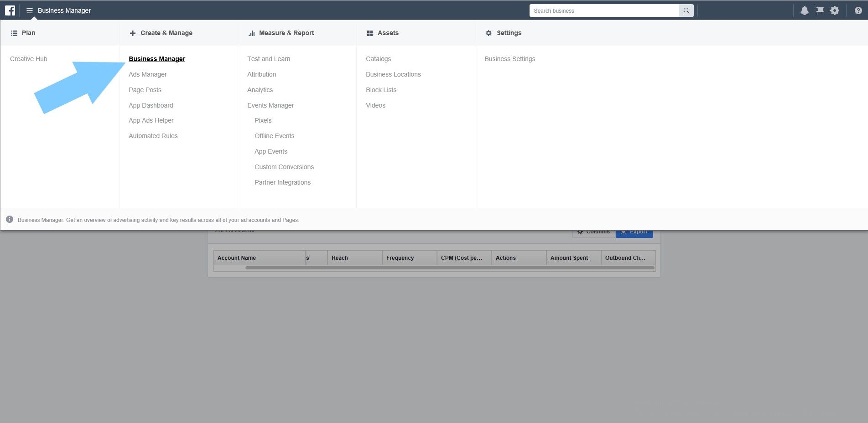Open Events Manager
Screen dimensions: 868x423
270,105
